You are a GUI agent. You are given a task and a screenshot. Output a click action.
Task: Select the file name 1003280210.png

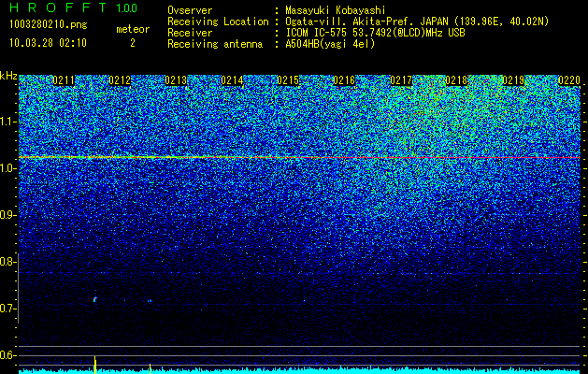[48, 25]
